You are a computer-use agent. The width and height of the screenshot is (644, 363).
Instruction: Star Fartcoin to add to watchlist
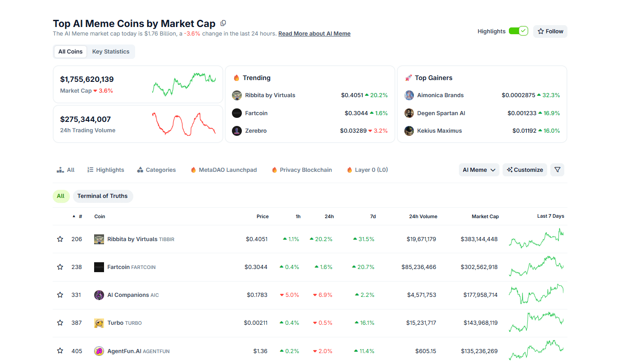(60, 267)
